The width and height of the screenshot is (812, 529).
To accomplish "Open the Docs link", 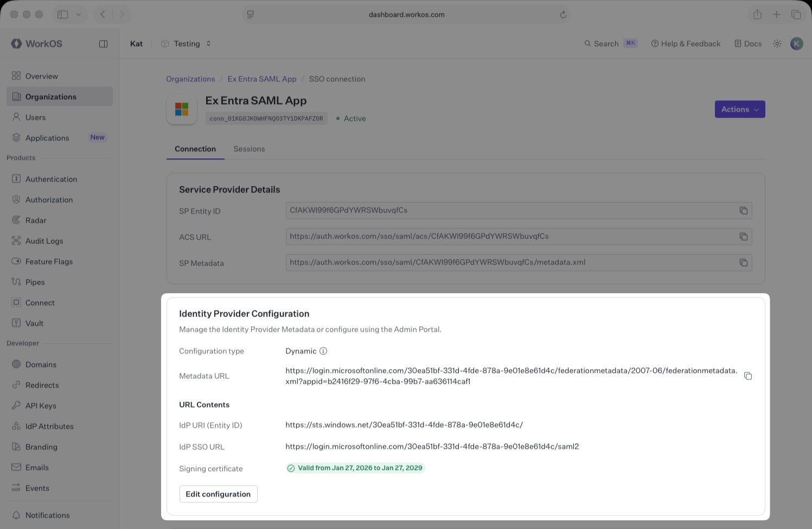I will pyautogui.click(x=748, y=44).
